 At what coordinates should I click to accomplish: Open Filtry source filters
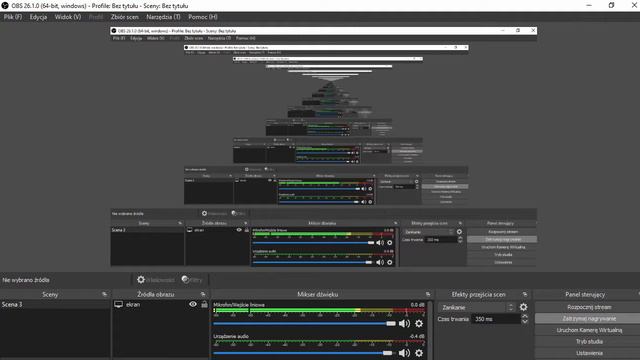click(x=192, y=280)
